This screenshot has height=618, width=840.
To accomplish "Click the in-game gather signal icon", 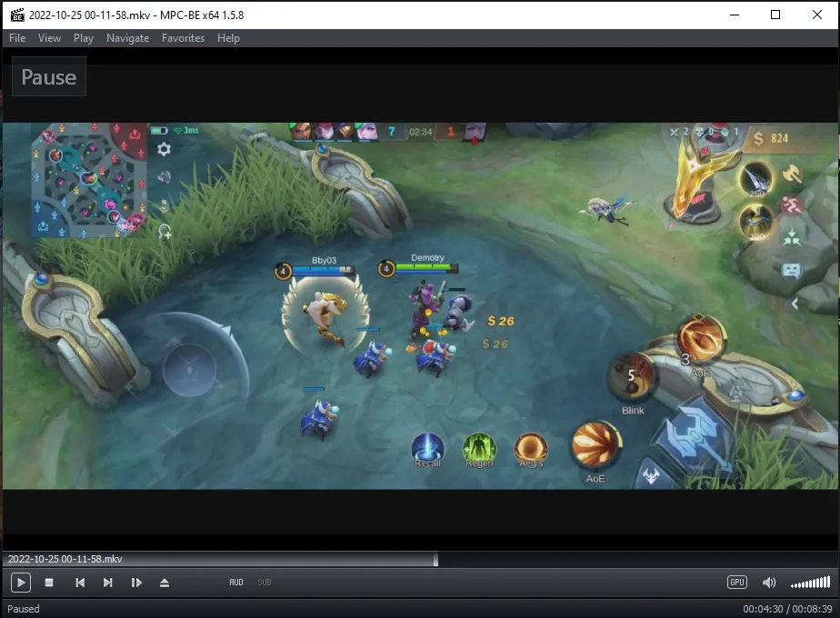I will [x=791, y=236].
